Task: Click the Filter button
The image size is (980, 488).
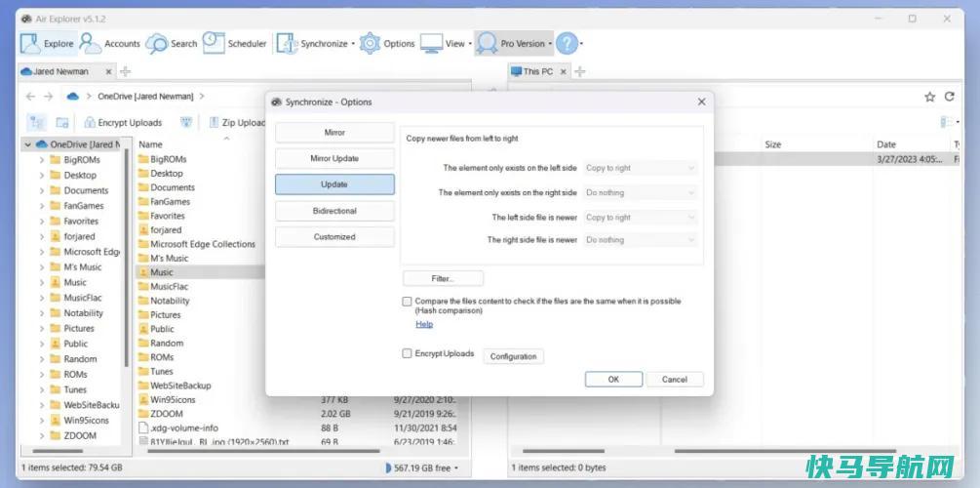Action: (443, 278)
